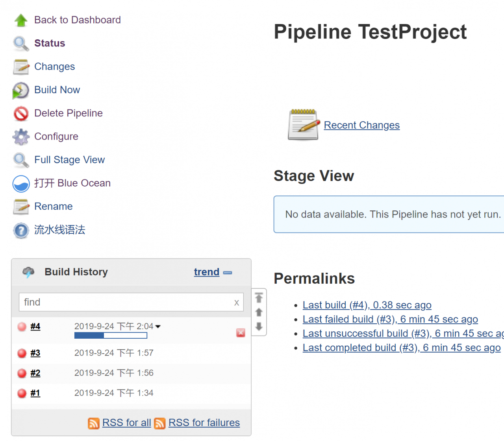This screenshot has width=504, height=441.
Task: Click build #3 red status ball
Action: (22, 353)
